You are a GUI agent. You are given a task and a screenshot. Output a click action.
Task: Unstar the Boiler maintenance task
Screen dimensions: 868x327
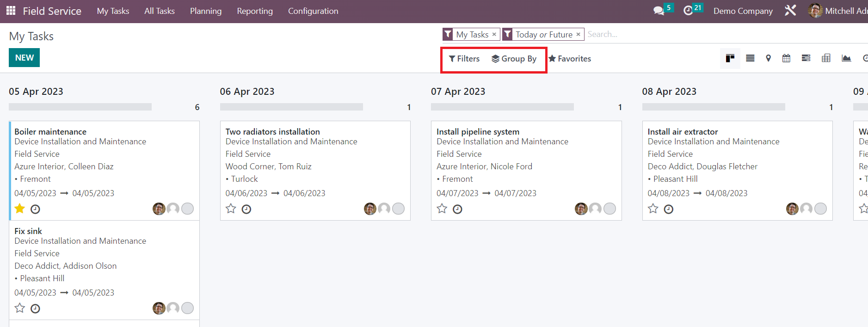[19, 209]
